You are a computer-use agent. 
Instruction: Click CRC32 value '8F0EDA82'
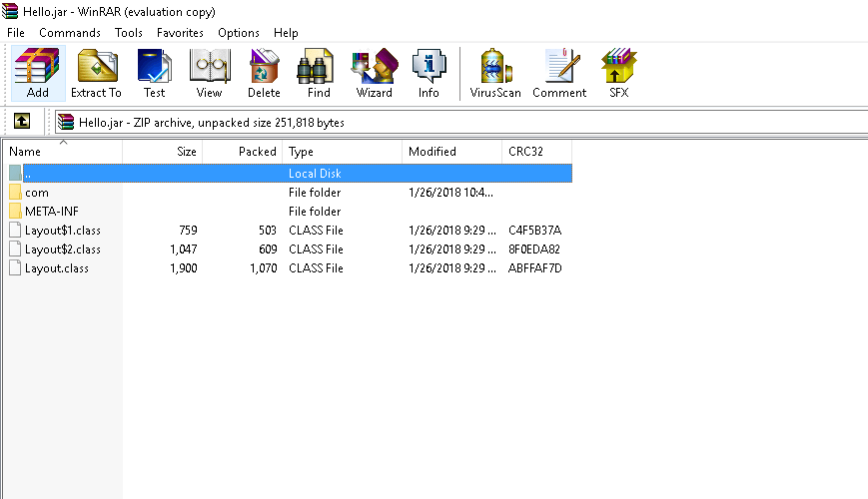534,249
